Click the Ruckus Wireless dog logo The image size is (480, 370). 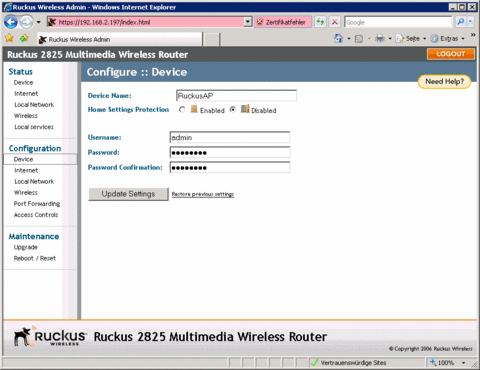50,336
